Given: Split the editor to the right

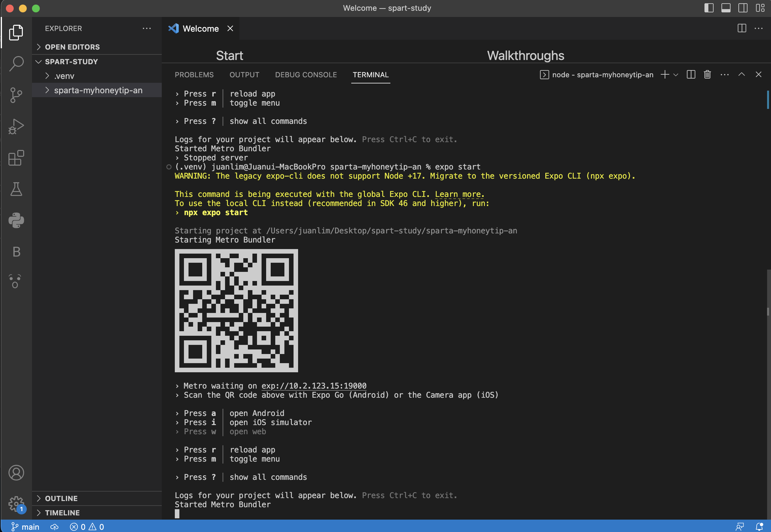Looking at the screenshot, I should [742, 29].
